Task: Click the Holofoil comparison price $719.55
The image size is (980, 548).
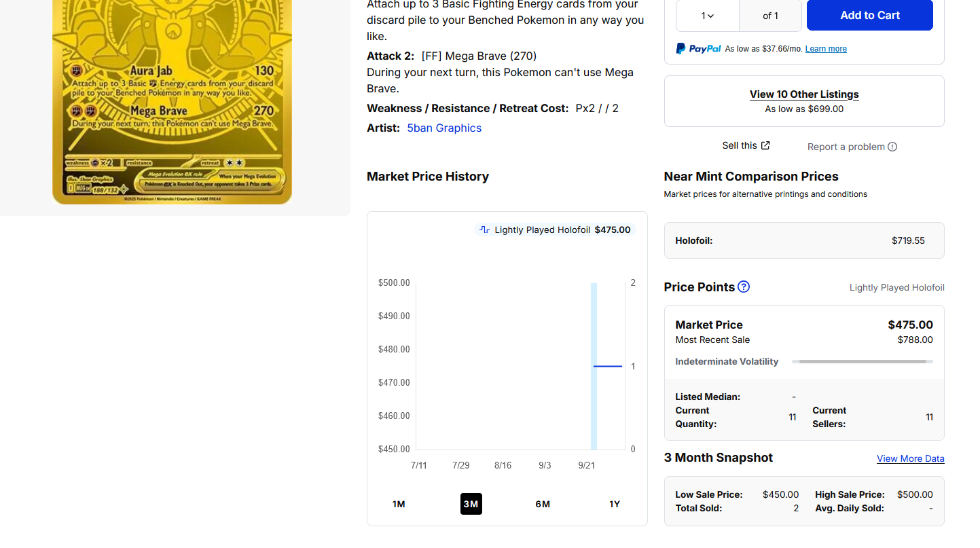Action: [908, 240]
